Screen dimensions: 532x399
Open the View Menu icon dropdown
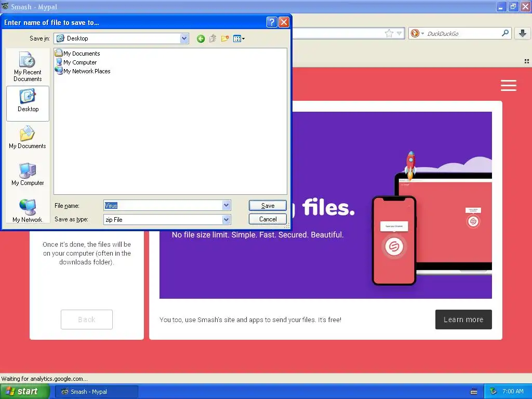click(x=239, y=38)
